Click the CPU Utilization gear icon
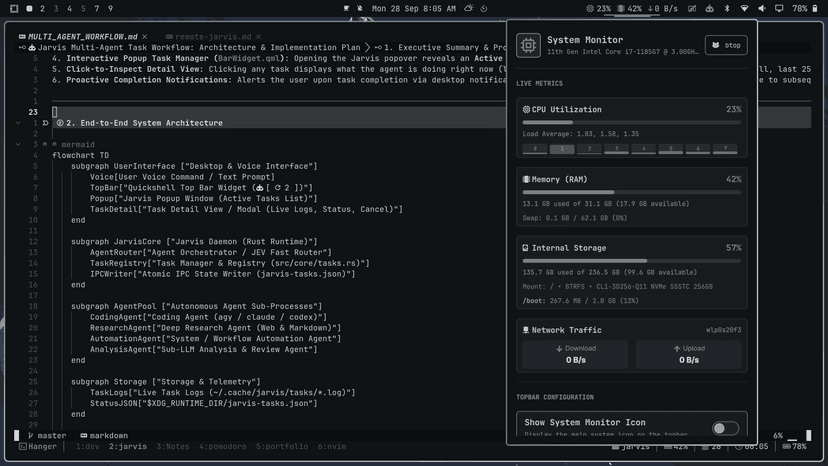The width and height of the screenshot is (828, 466). [x=526, y=109]
